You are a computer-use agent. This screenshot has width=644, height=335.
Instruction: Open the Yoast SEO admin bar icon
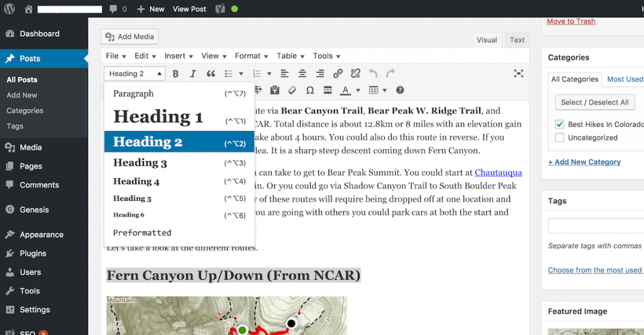tap(220, 9)
